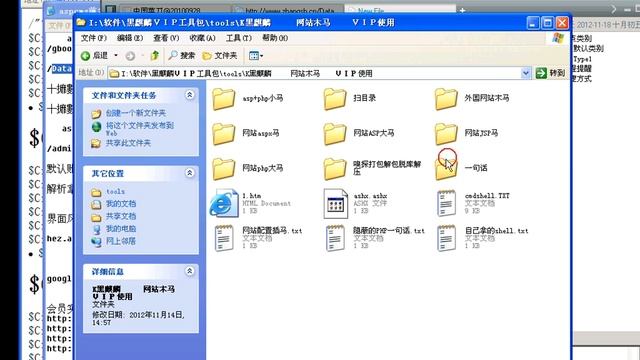The image size is (640, 360).
Task: Open the 网站ASP大马 folder
Action: (358, 133)
